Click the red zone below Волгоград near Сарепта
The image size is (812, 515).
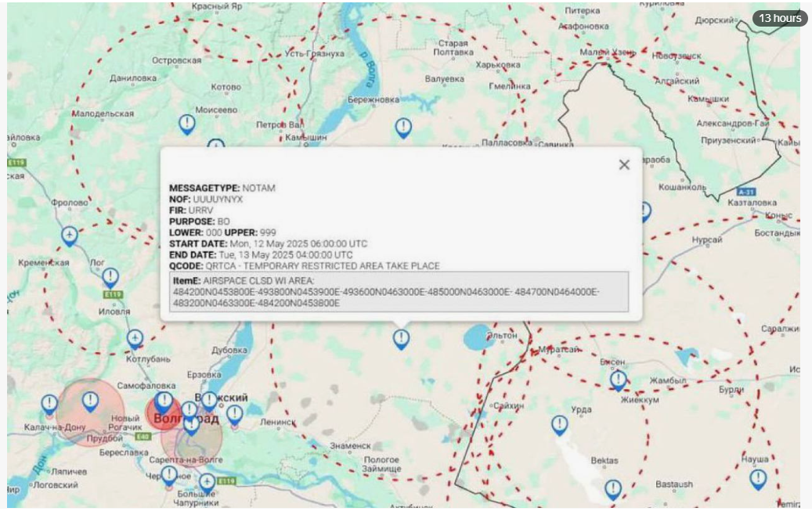tap(192, 438)
